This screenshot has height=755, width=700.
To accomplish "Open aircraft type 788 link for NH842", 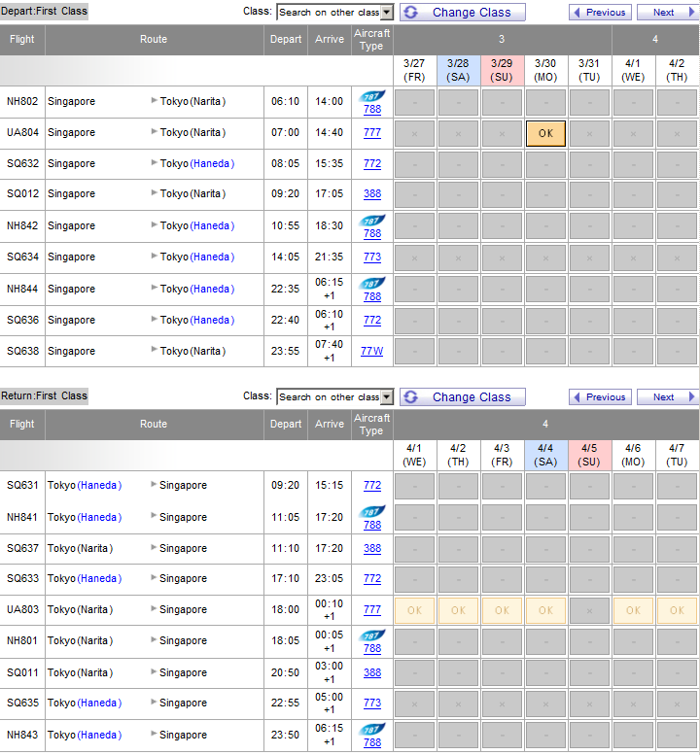I will (x=372, y=233).
